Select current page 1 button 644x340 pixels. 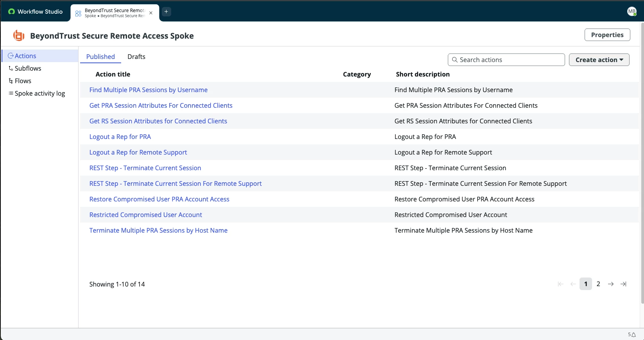(586, 284)
